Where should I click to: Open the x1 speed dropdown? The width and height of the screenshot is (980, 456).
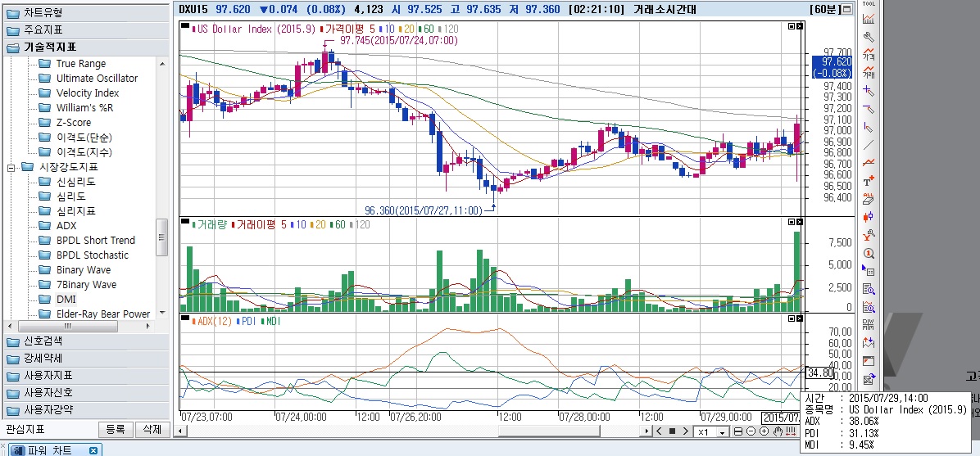[x=722, y=431]
